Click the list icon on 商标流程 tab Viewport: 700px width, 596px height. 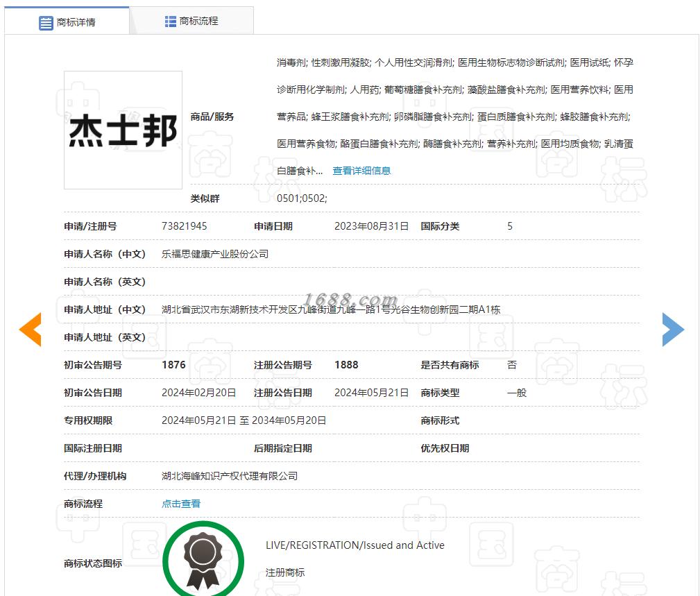[x=170, y=21]
